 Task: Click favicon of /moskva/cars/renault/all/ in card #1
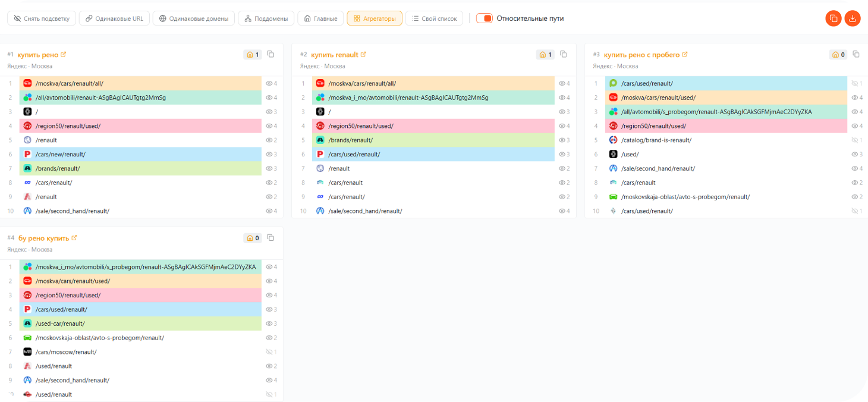pos(27,83)
